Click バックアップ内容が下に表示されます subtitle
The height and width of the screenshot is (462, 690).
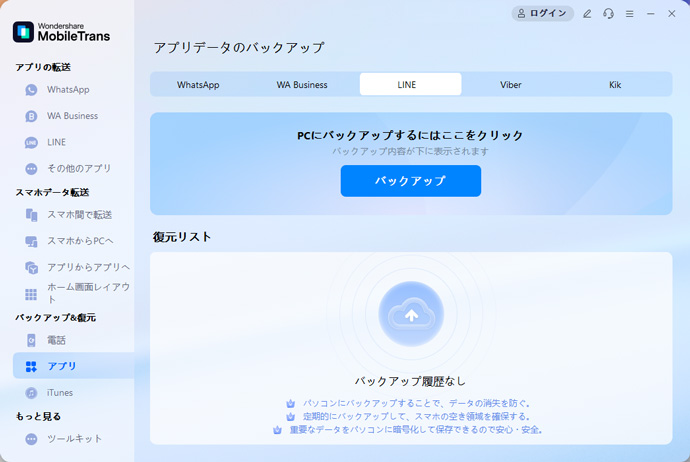pos(410,151)
